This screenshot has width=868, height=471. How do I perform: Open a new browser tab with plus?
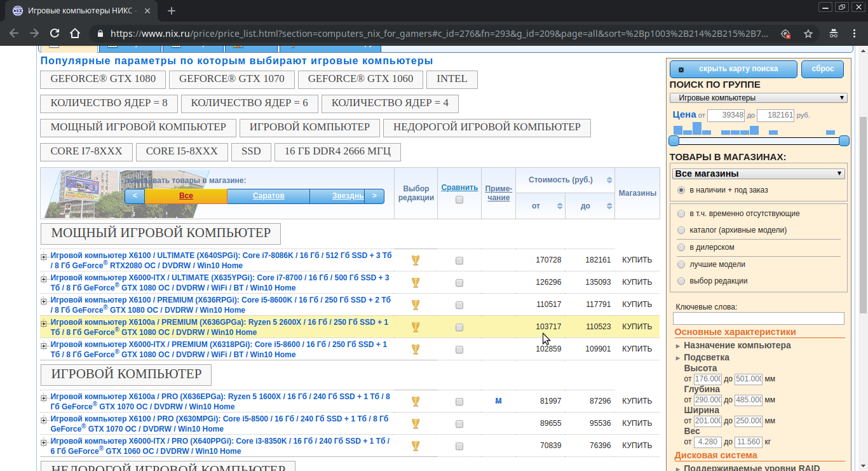172,11
